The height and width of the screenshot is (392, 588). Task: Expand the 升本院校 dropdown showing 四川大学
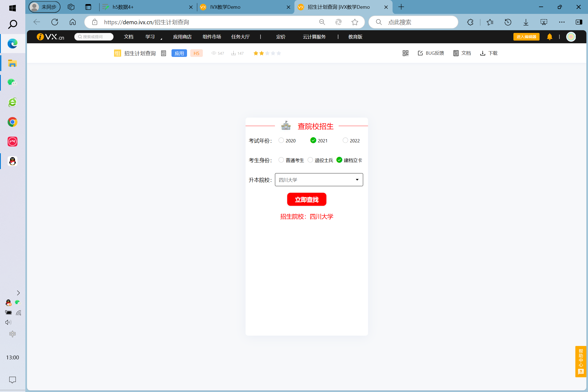point(319,180)
